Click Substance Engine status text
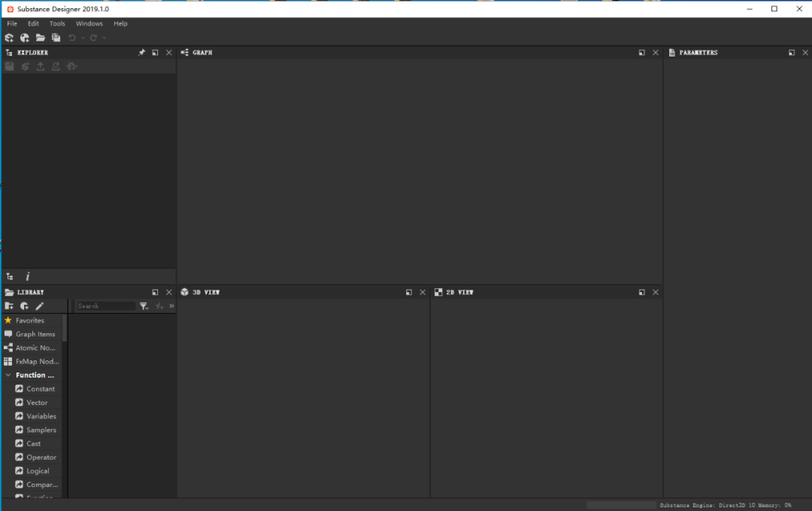The height and width of the screenshot is (511, 812). 725,505
